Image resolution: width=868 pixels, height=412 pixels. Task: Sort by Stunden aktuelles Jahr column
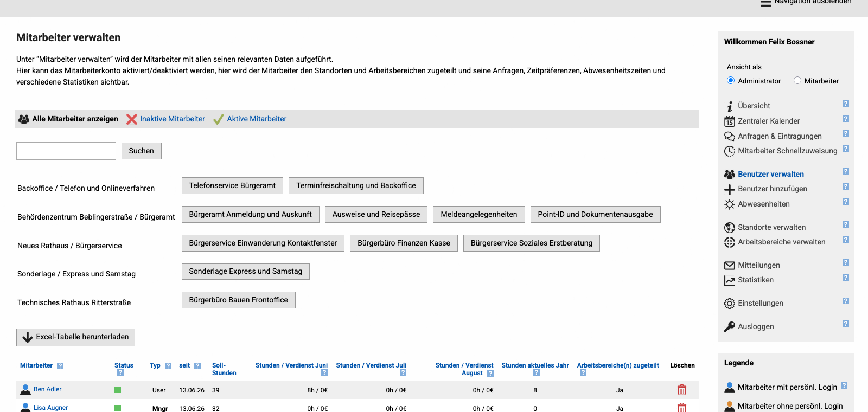click(x=535, y=365)
